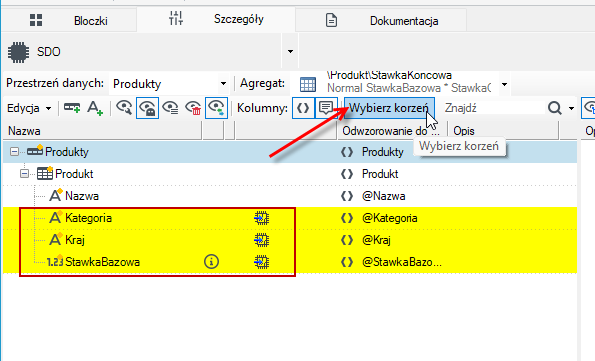This screenshot has width=595, height=361.
Task: Click the eye with trash icon
Action: tap(193, 108)
